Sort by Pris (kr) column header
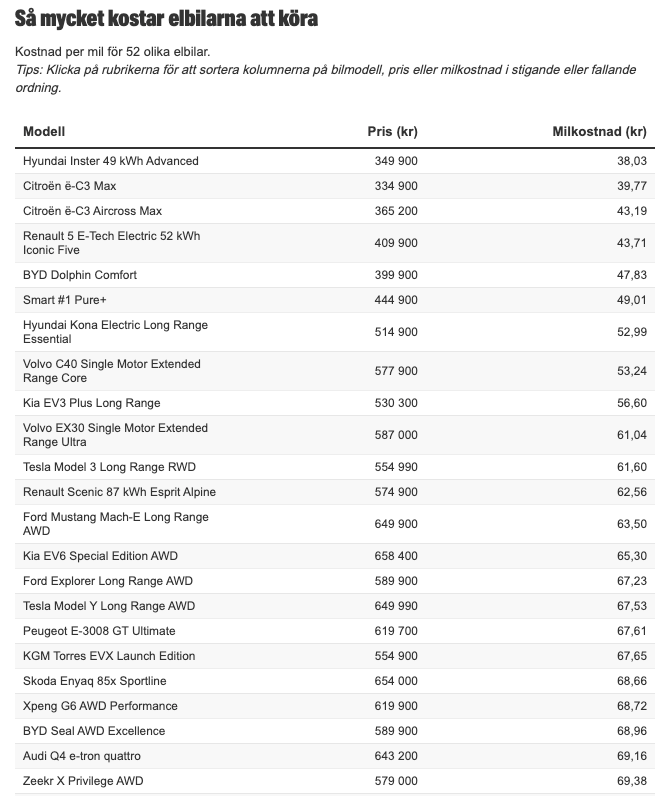The width and height of the screenshot is (672, 796). click(392, 132)
